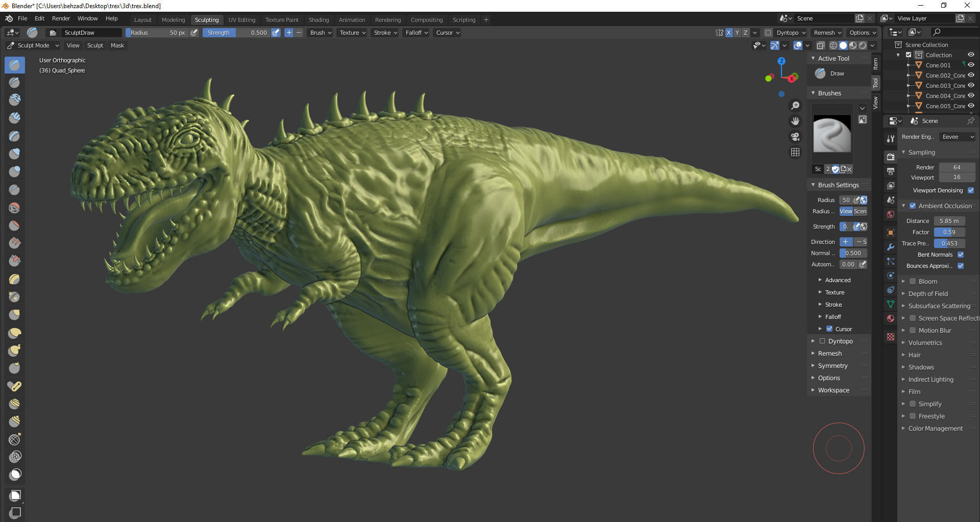The width and height of the screenshot is (980, 522).
Task: Select the Mask brush tool
Action: pos(15,475)
